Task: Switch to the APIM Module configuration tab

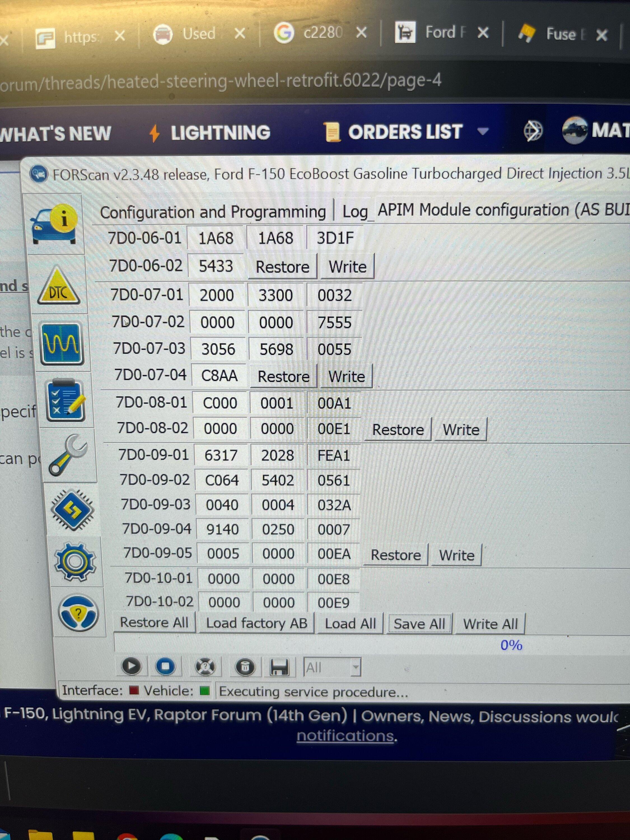Action: click(503, 210)
